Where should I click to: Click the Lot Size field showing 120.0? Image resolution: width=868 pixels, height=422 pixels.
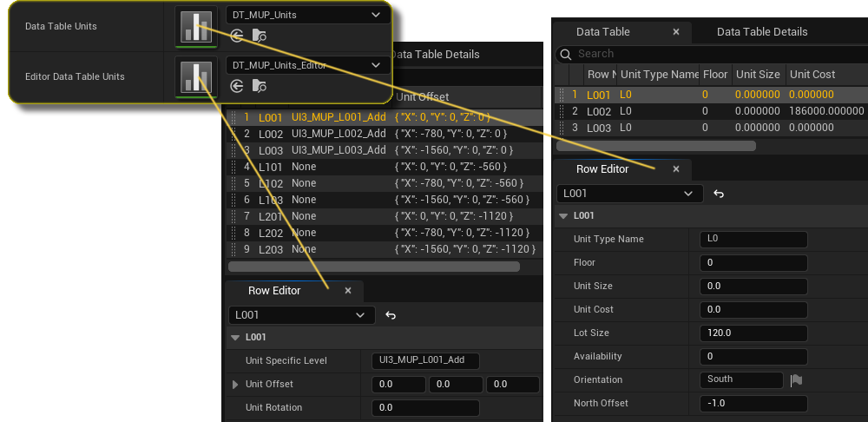pos(753,333)
